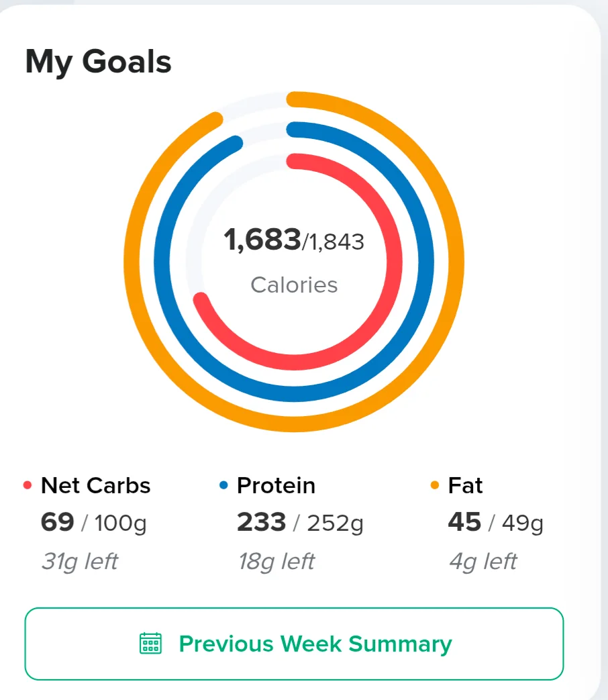Viewport: 608px width, 700px height.
Task: Click the 1,683 calories consumed value
Action: point(262,240)
